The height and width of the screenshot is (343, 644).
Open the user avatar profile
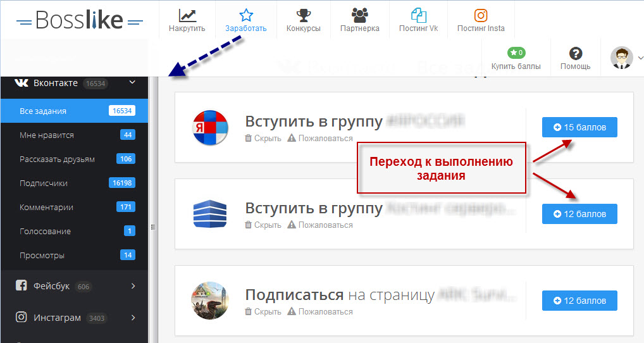621,58
